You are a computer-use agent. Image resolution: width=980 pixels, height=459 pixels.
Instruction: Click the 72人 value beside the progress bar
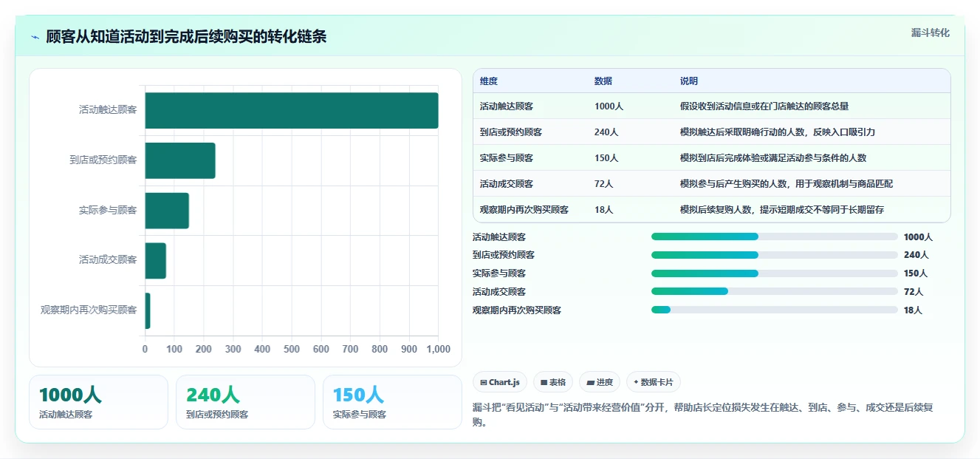pos(914,292)
